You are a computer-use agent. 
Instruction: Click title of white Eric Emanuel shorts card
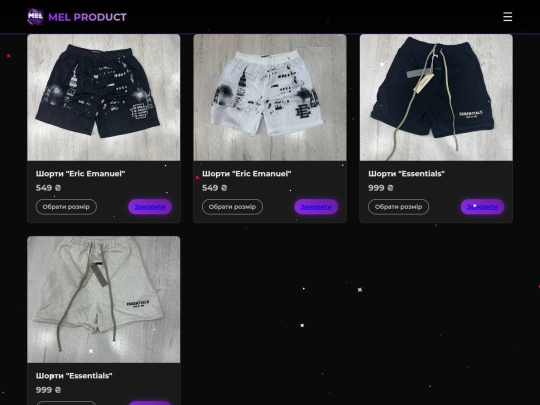pos(247,174)
